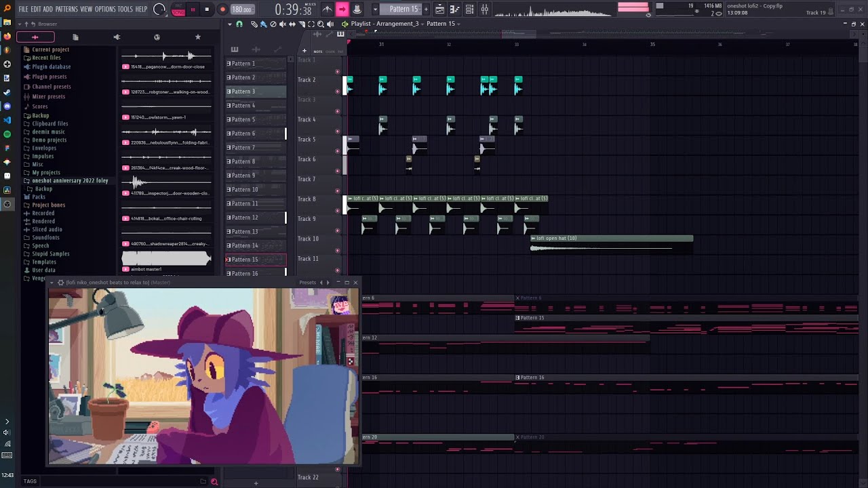This screenshot has width=868, height=488.
Task: Switch to the browser globe library tab
Action: click(x=157, y=37)
